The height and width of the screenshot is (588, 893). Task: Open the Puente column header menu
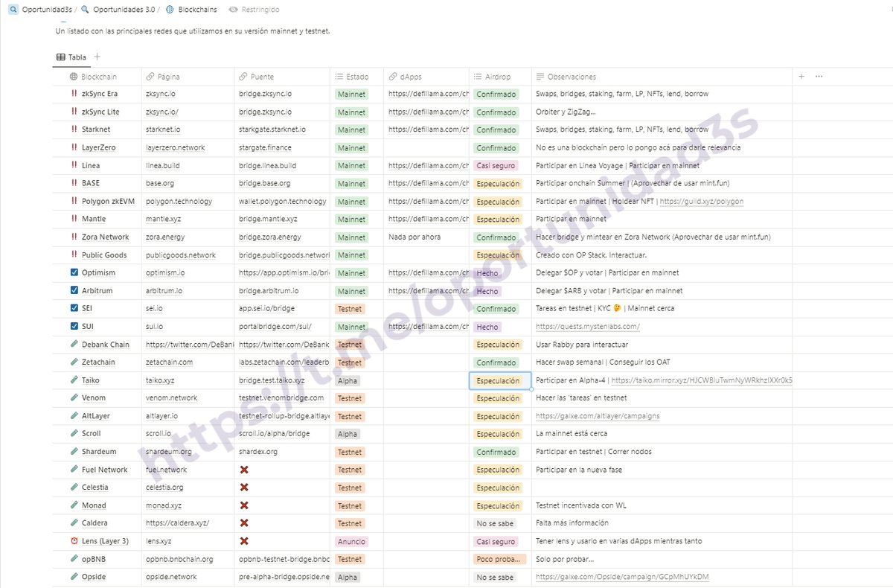pyautogui.click(x=282, y=77)
